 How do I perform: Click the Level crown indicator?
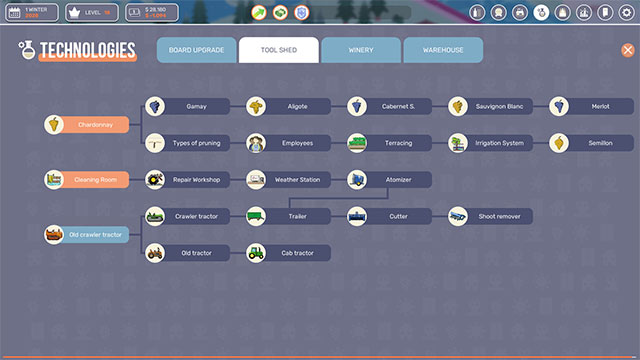pos(92,13)
